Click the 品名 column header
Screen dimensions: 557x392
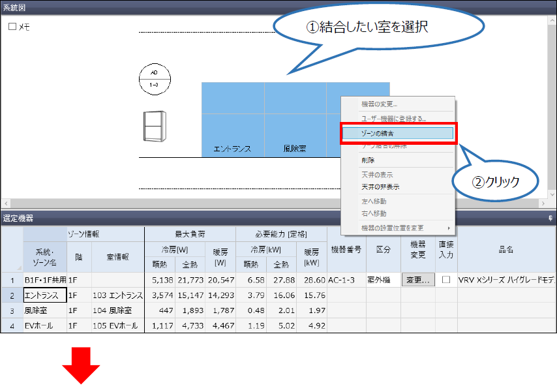(x=507, y=249)
